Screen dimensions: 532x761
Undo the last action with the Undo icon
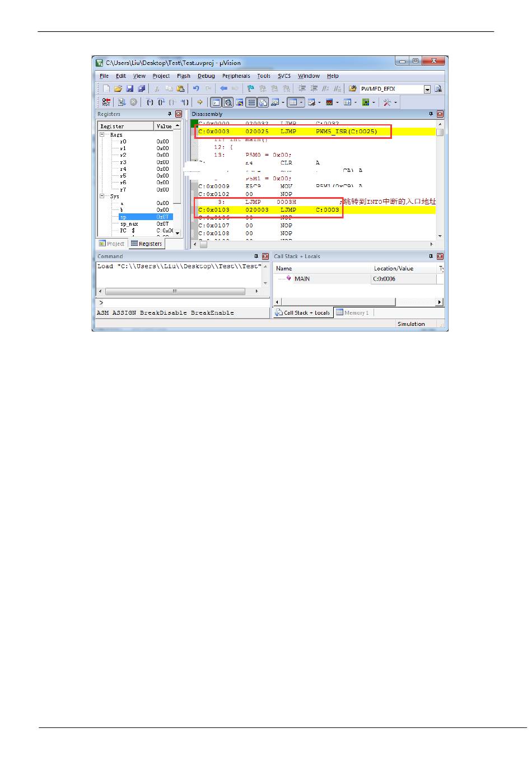pyautogui.click(x=196, y=88)
